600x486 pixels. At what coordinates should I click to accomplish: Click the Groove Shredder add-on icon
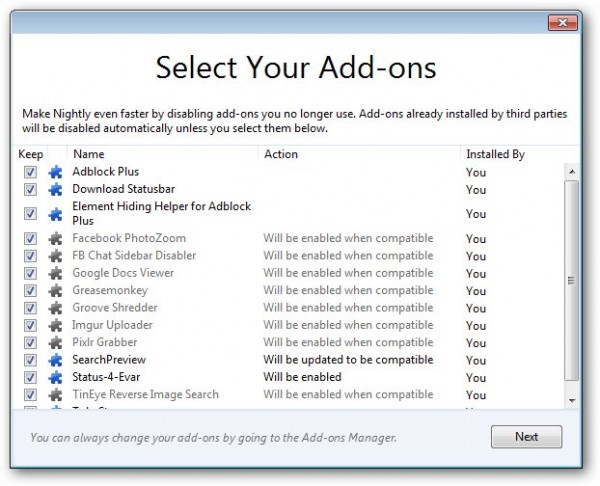click(55, 308)
